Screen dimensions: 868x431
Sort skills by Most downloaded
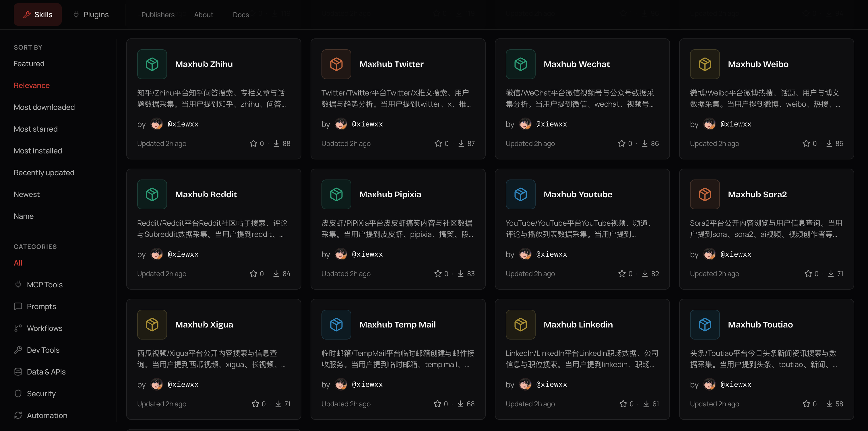click(x=44, y=107)
